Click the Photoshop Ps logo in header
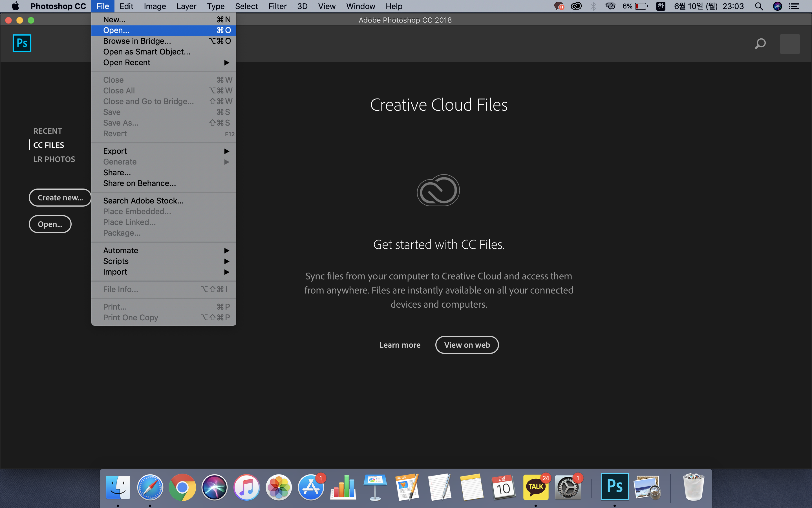812x508 pixels. click(22, 43)
